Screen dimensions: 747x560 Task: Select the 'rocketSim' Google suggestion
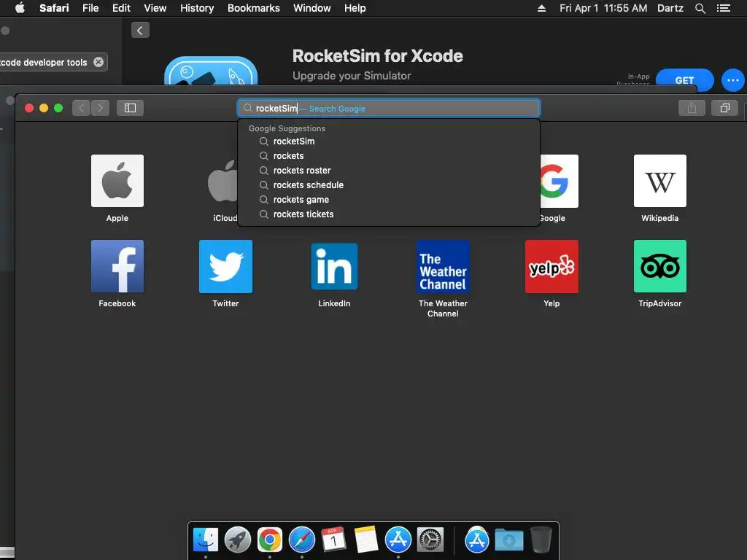click(389, 141)
